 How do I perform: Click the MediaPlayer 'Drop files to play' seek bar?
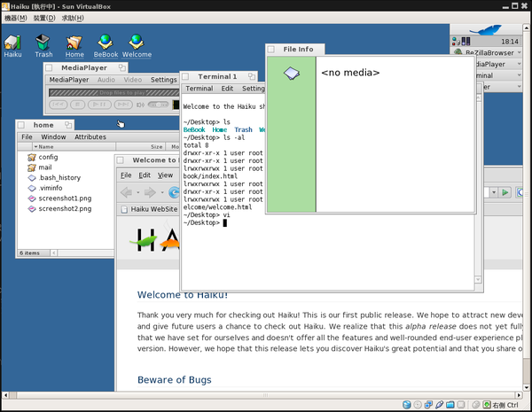(114, 92)
